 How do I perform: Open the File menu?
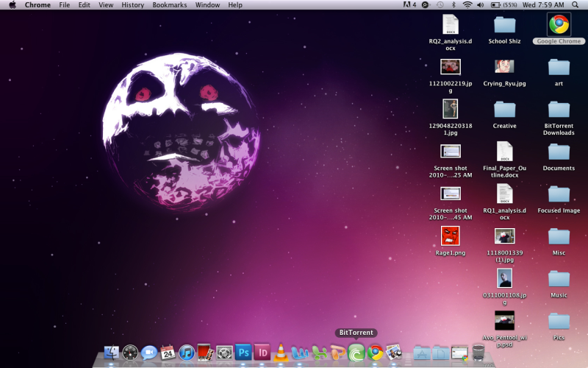pos(65,5)
